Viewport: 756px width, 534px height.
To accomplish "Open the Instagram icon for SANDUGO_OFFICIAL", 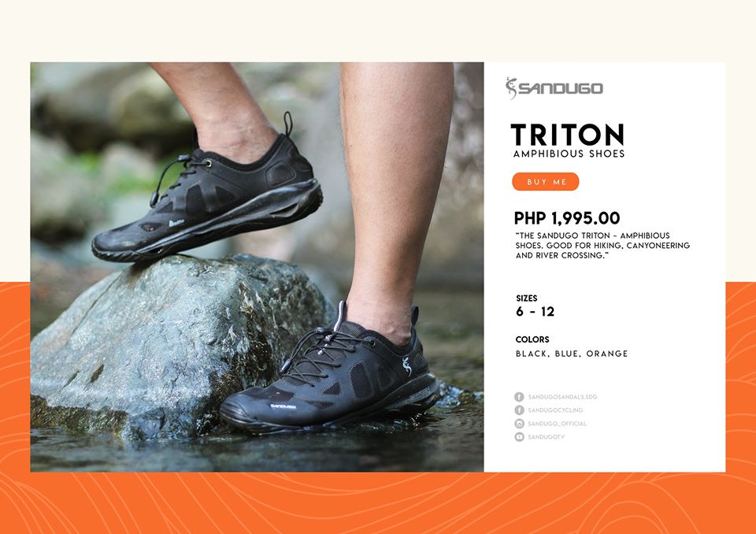I will [519, 424].
